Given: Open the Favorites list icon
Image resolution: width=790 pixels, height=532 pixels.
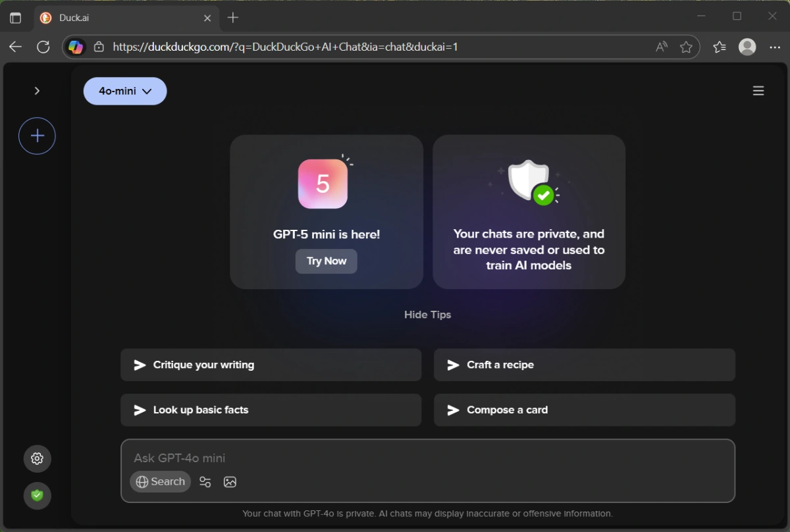Looking at the screenshot, I should tap(720, 47).
